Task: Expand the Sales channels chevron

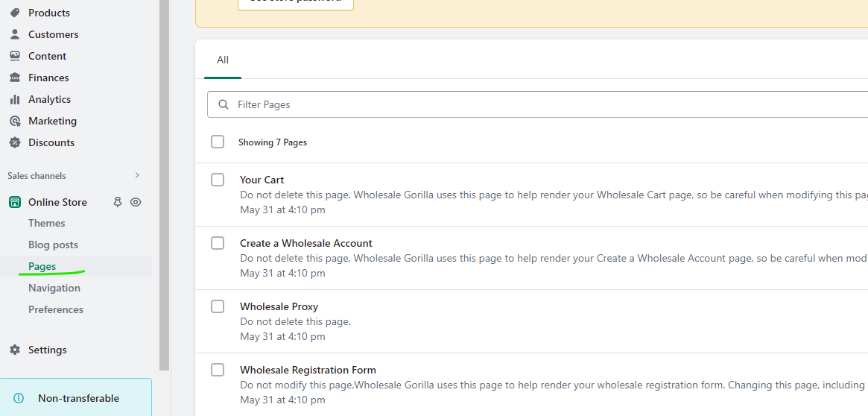Action: coord(137,176)
